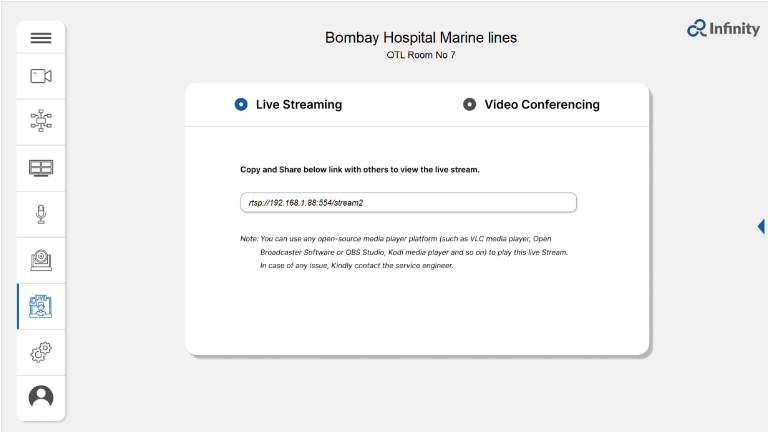Open the routing network diagram icon
The height and width of the screenshot is (432, 768).
[41, 120]
